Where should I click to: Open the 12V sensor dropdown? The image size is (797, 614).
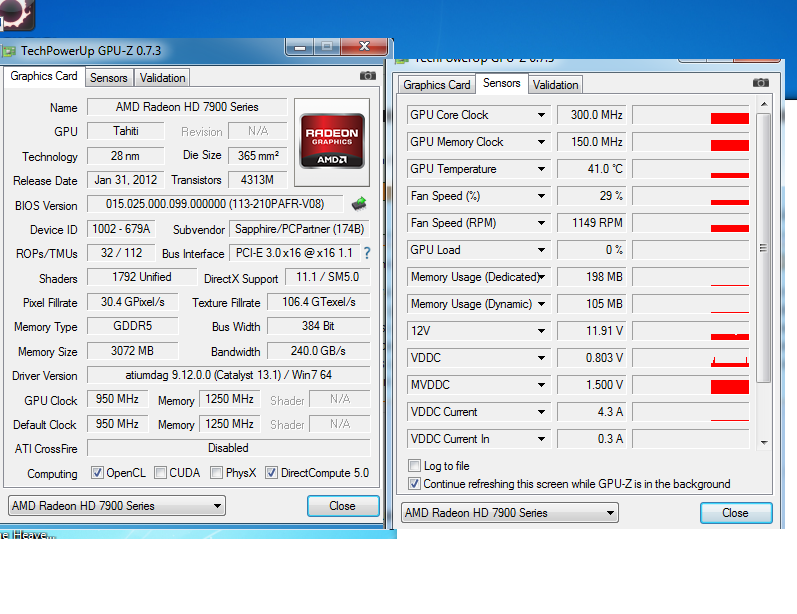pos(542,331)
